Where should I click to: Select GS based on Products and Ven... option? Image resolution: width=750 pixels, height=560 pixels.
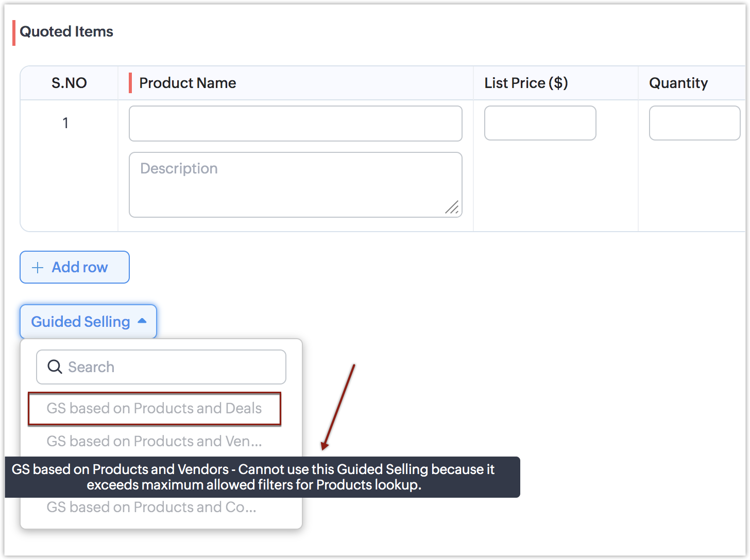click(x=154, y=441)
